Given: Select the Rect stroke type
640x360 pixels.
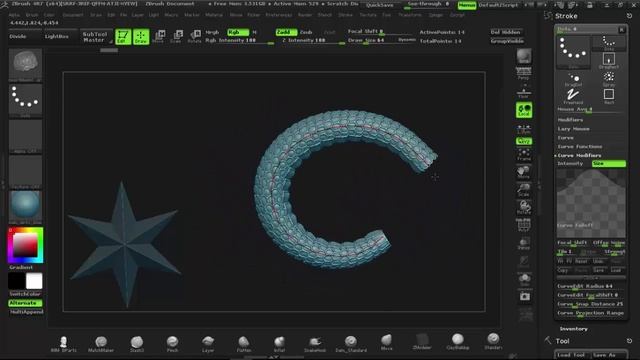Looking at the screenshot, I should click(x=609, y=97).
